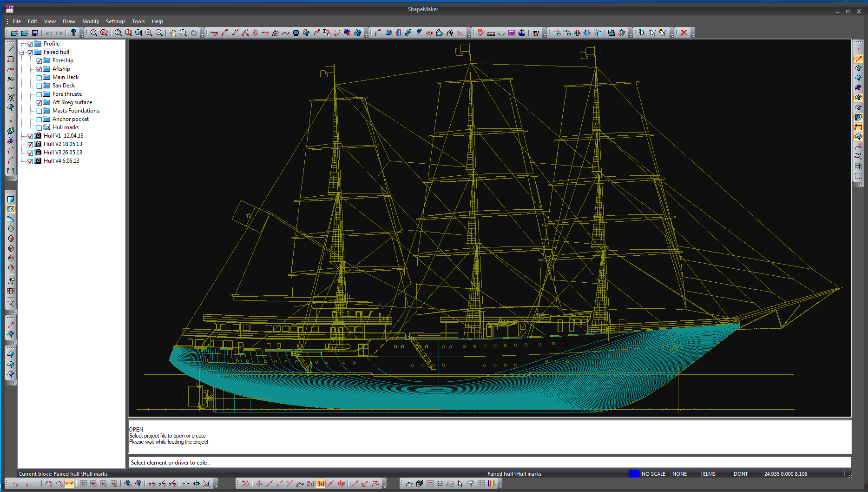Activate the 2d mode button
Image resolution: width=868 pixels, height=492 pixels.
pyautogui.click(x=310, y=484)
